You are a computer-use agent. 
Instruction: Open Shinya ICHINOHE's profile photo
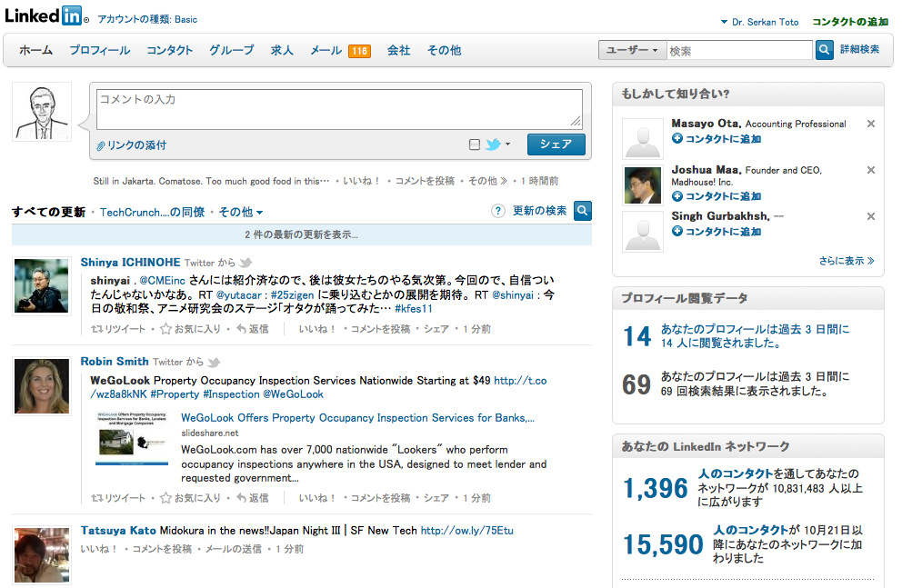click(x=42, y=285)
